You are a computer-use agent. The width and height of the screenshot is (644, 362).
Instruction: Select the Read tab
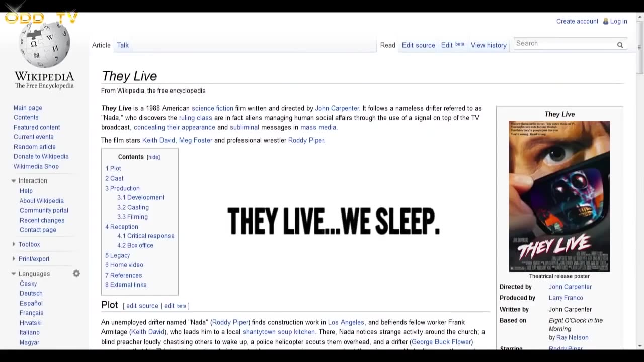[387, 45]
